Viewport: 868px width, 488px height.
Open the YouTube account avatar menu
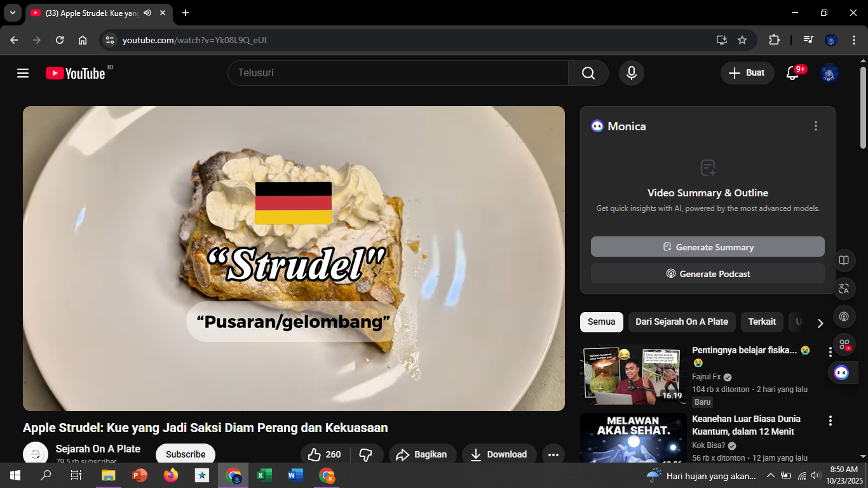click(x=829, y=73)
